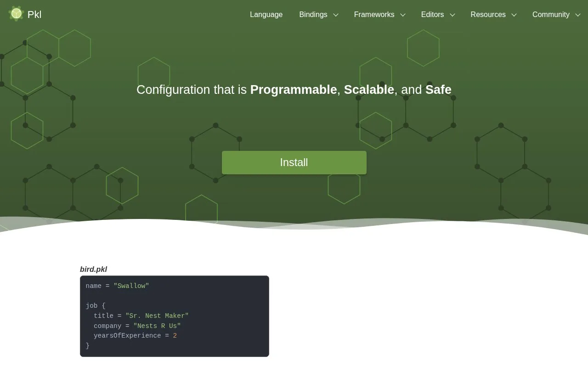Click the Pkl brand name link
The height and width of the screenshot is (368, 588).
click(34, 15)
